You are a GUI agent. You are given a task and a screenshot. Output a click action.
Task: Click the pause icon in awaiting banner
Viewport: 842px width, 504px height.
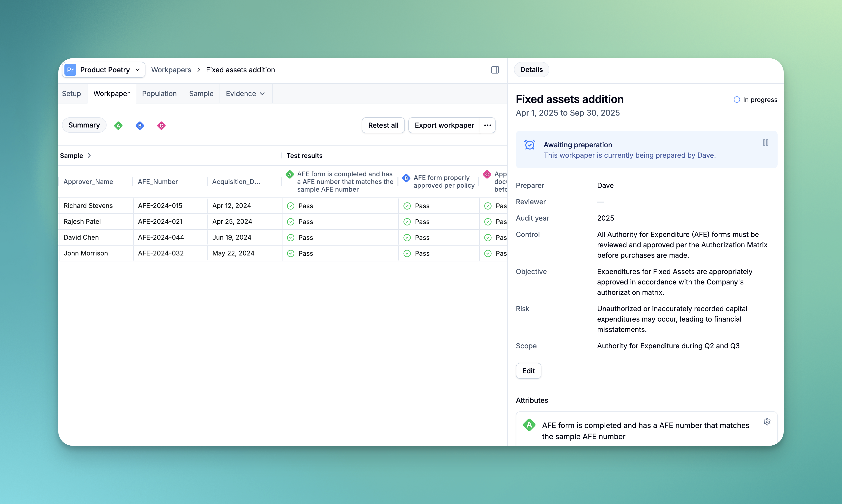coord(765,143)
